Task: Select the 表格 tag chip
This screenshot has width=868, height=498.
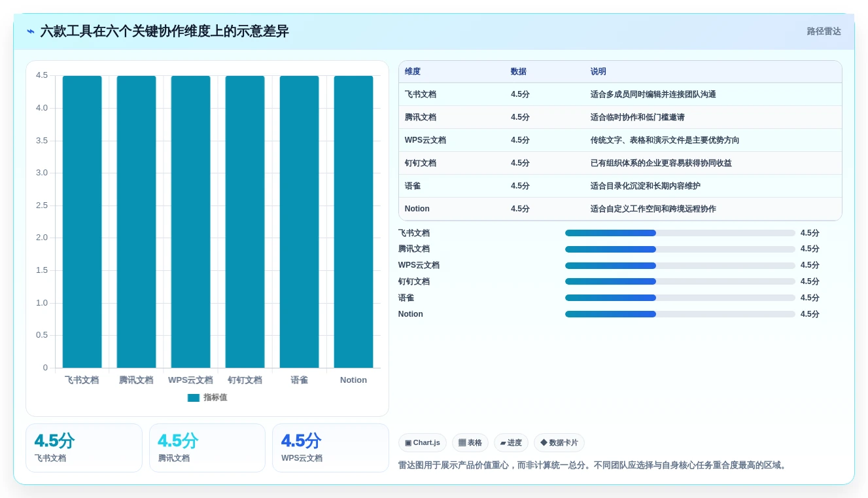Action: coord(470,443)
